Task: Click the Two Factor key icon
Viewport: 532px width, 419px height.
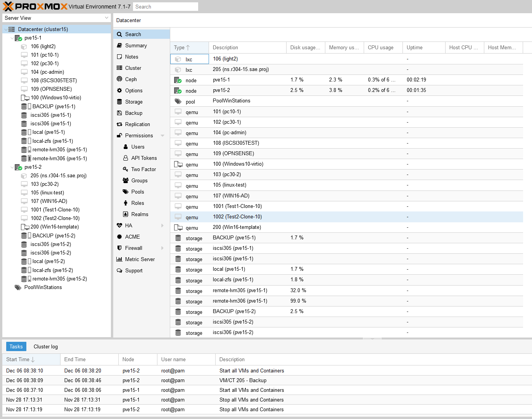Action: click(x=126, y=169)
